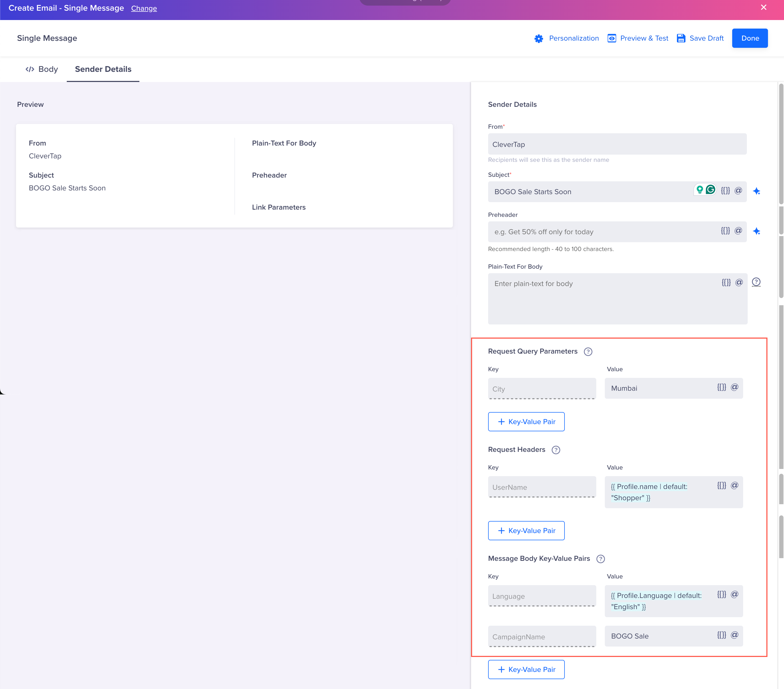Click the Change link in header
Screen dimensions: 784x689
coord(144,8)
